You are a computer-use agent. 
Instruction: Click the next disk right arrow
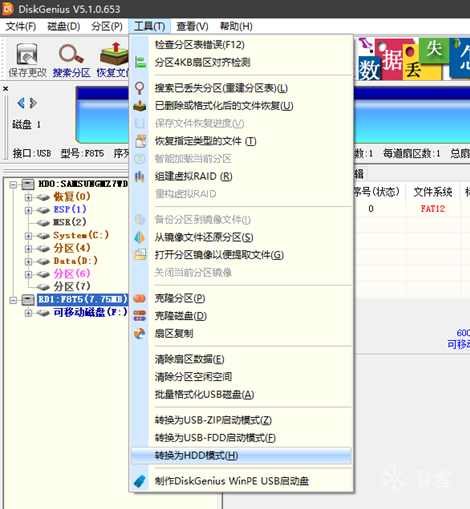coord(33,103)
